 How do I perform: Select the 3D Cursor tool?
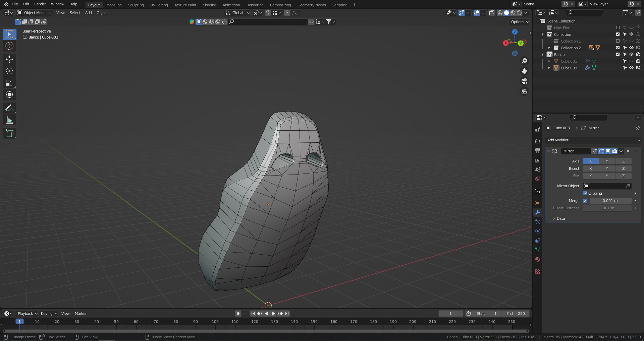coord(9,46)
